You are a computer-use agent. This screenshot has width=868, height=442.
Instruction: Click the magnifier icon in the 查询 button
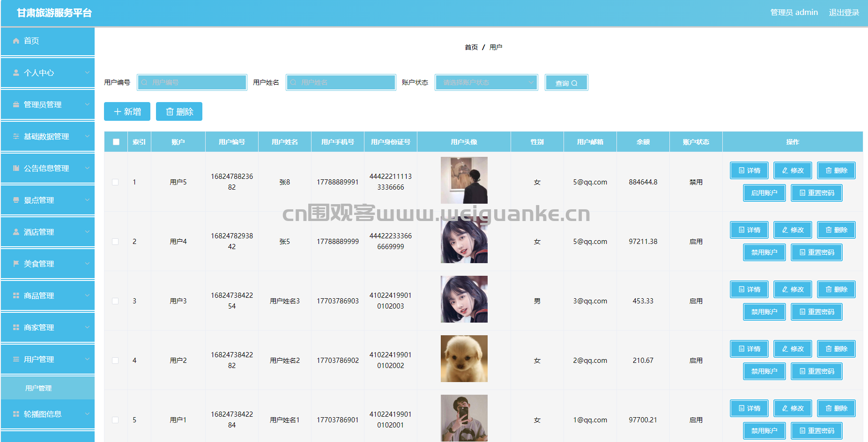click(x=574, y=83)
